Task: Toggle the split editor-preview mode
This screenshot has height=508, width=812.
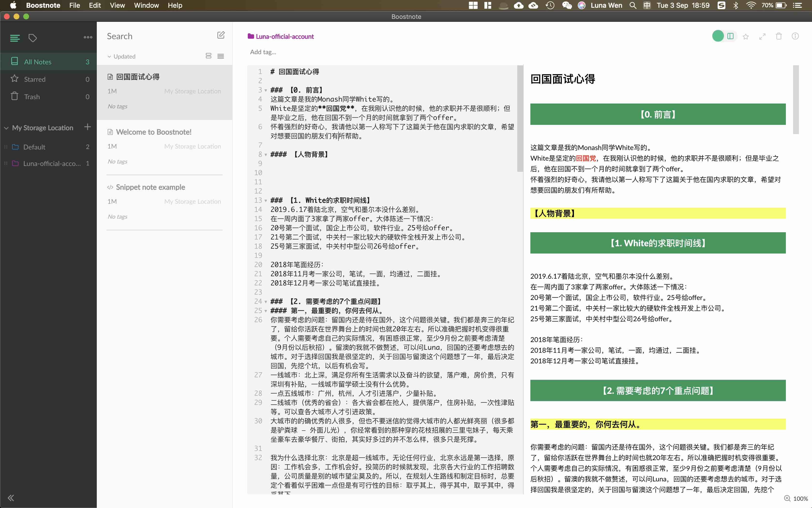Action: (730, 36)
